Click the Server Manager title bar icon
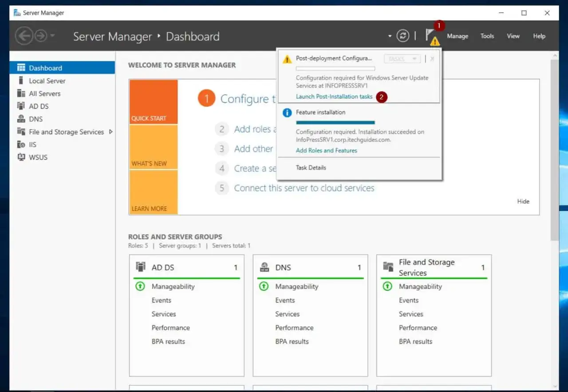The height and width of the screenshot is (392, 568). click(x=17, y=13)
